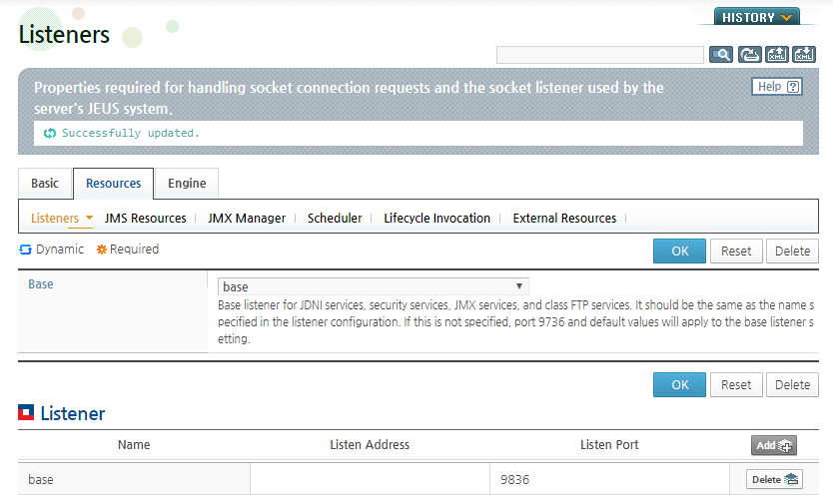Go to JMS Resources
Viewport: 833px width, 504px height.
coord(145,219)
